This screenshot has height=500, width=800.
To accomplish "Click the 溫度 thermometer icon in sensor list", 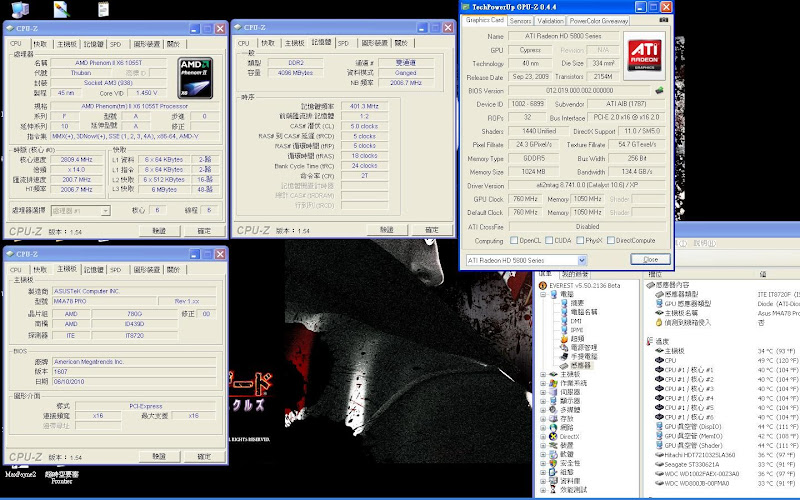I will (649, 341).
